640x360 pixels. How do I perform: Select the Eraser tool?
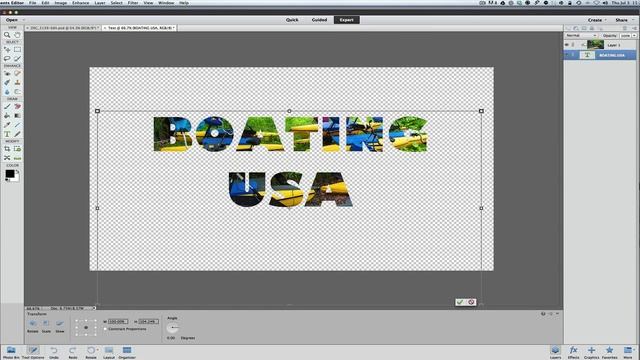17,107
